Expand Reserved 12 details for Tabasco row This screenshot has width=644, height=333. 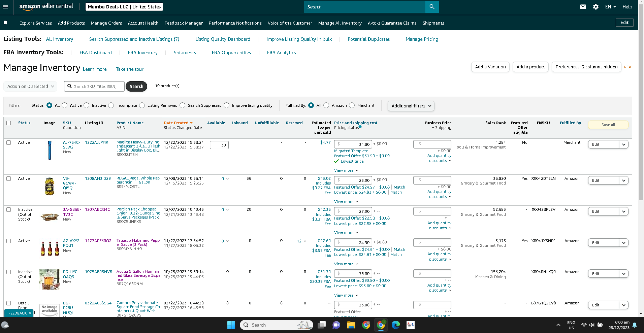(x=301, y=241)
